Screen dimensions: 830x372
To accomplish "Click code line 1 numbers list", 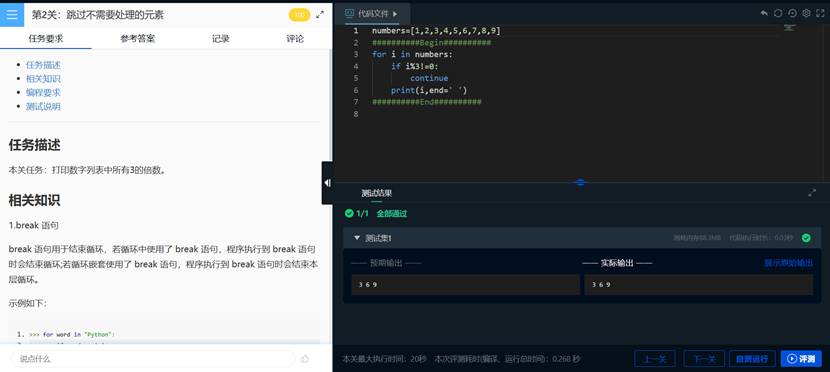I will tap(436, 31).
